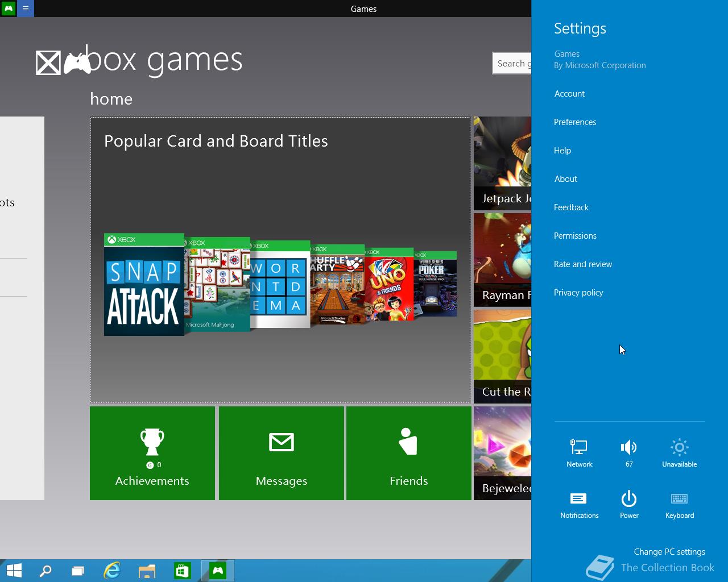Open taskbar Search magnifier

click(45, 571)
